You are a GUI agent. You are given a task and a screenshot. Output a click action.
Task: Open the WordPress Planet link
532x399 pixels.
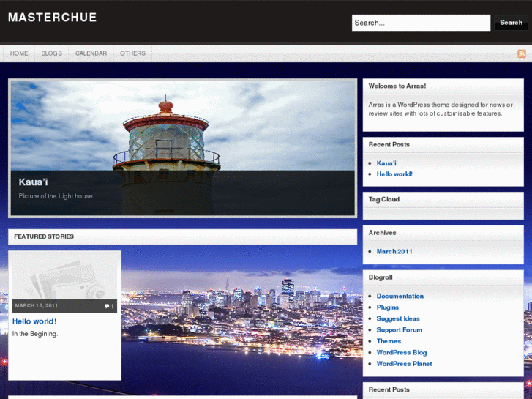(404, 364)
